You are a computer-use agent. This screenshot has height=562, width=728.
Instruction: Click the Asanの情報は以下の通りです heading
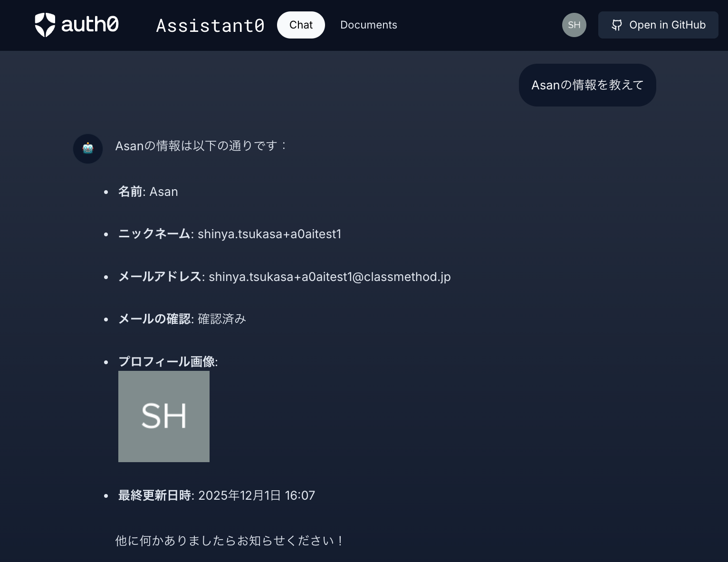coord(201,145)
